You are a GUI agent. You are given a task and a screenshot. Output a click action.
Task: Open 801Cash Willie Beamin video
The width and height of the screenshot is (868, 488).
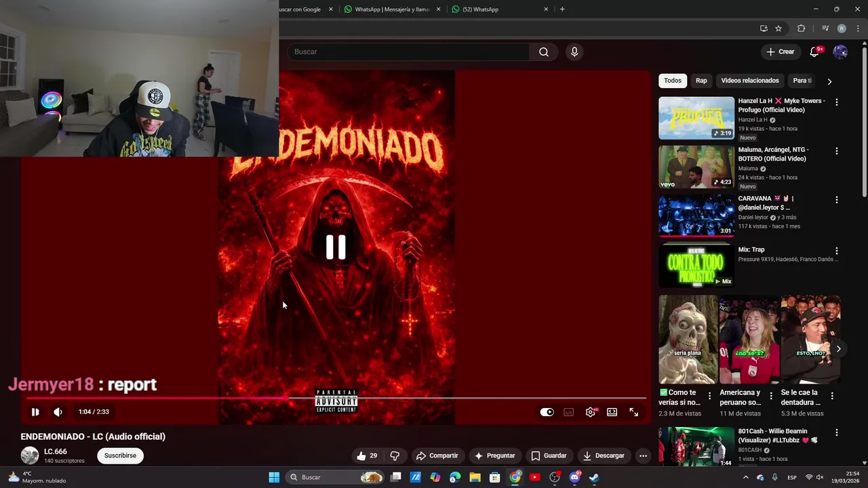click(x=696, y=447)
